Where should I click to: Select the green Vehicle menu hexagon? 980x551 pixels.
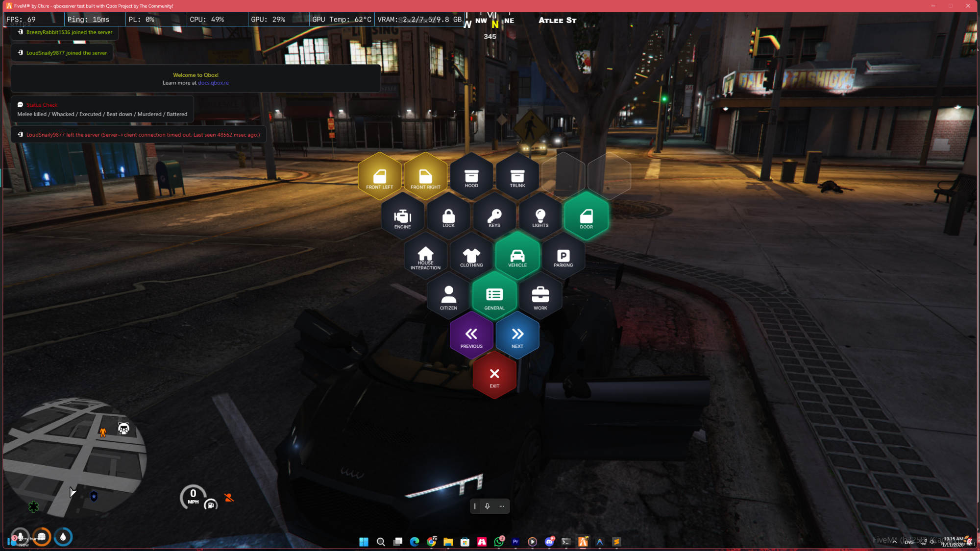(x=517, y=256)
